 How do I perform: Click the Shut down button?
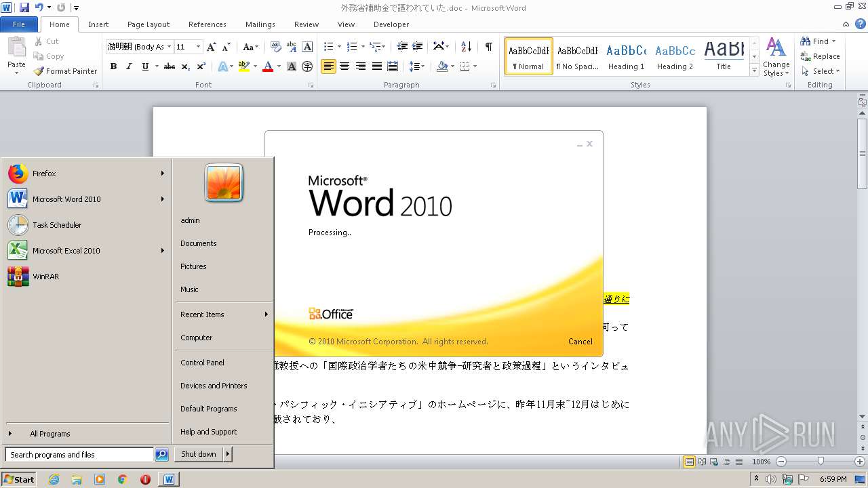(199, 454)
